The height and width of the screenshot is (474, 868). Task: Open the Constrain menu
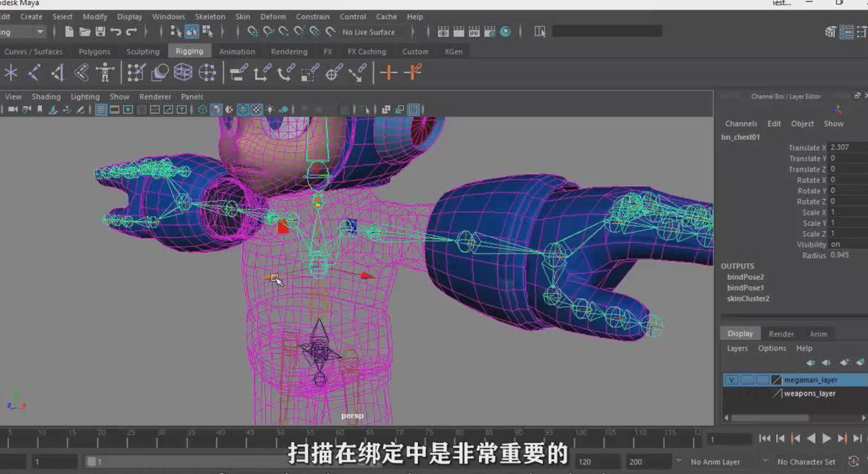pyautogui.click(x=313, y=17)
